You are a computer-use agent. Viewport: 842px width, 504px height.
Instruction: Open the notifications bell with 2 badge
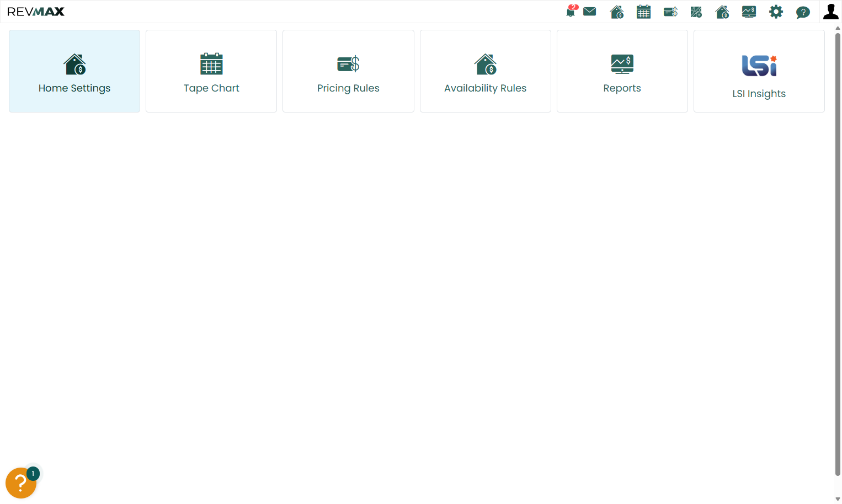571,12
